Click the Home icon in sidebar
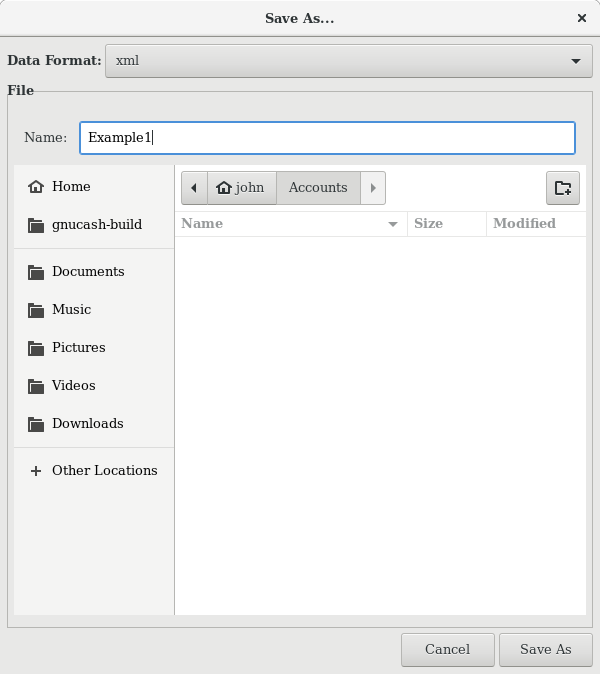This screenshot has height=674, width=600. tap(37, 187)
